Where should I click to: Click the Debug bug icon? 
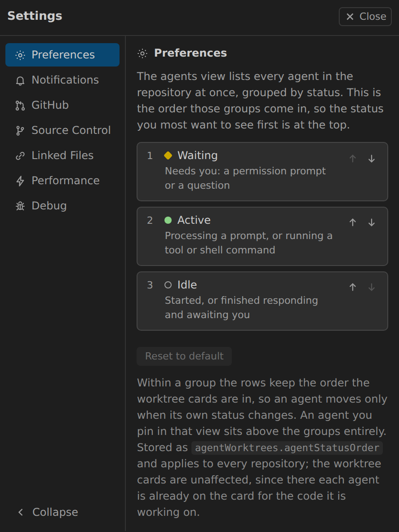[20, 206]
